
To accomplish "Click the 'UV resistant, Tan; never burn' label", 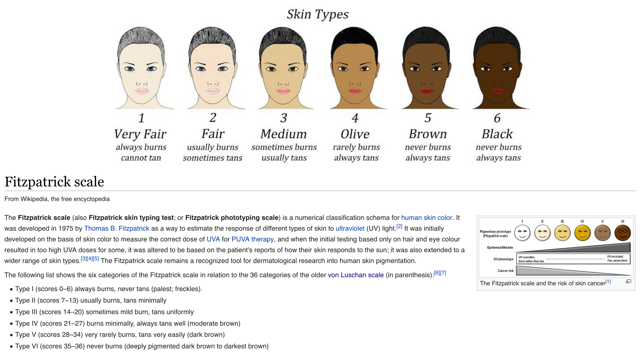I will [617, 258].
